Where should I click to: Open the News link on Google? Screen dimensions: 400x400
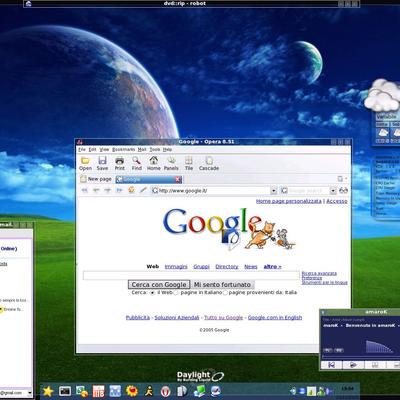(251, 267)
